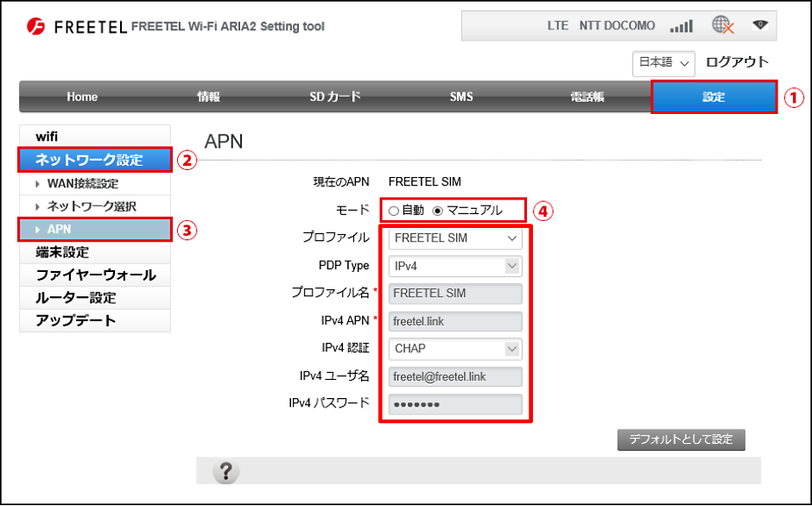Open the アップデート sidebar section
This screenshot has height=506, width=812.
pyautogui.click(x=95, y=320)
